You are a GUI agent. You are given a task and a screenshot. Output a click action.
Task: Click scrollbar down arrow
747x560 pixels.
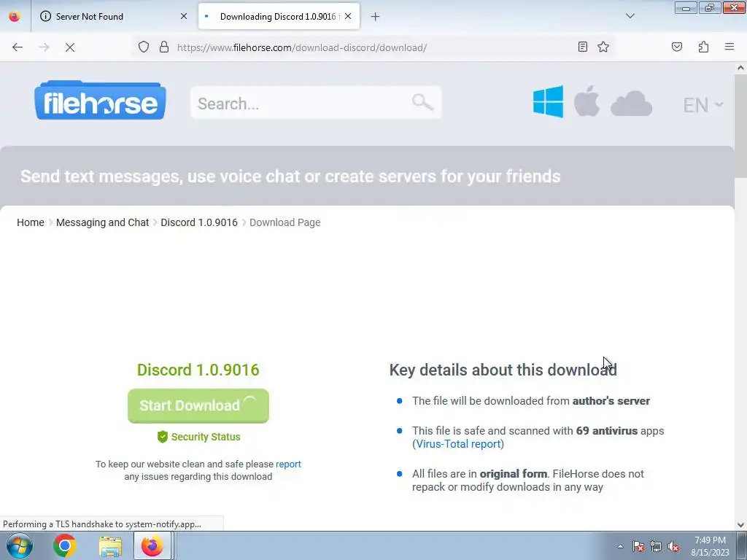740,525
